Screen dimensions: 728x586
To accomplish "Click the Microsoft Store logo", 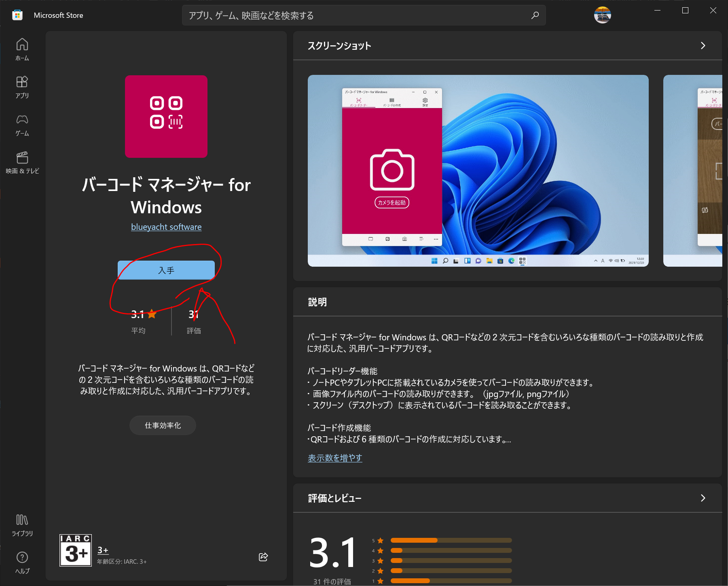I will pyautogui.click(x=17, y=15).
